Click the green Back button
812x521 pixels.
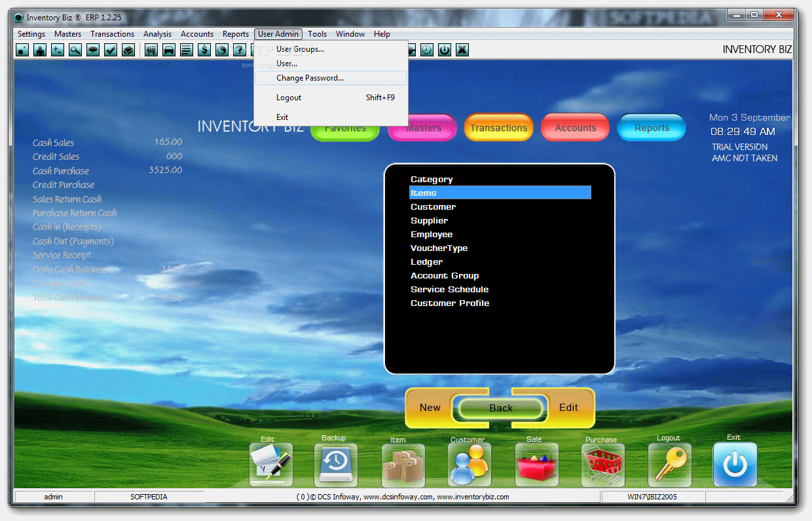(501, 408)
